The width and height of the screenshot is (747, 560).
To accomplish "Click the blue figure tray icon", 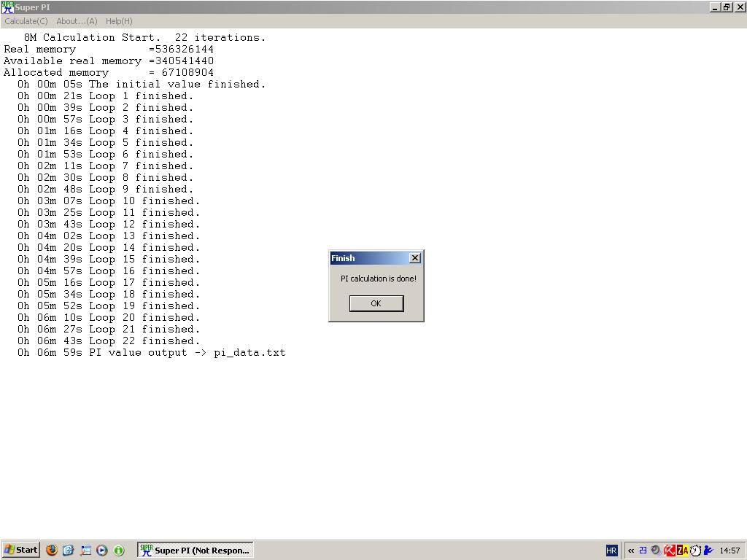I will tap(708, 551).
